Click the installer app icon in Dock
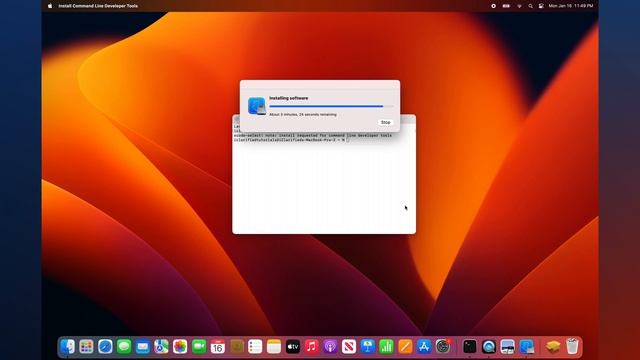 (x=527, y=347)
